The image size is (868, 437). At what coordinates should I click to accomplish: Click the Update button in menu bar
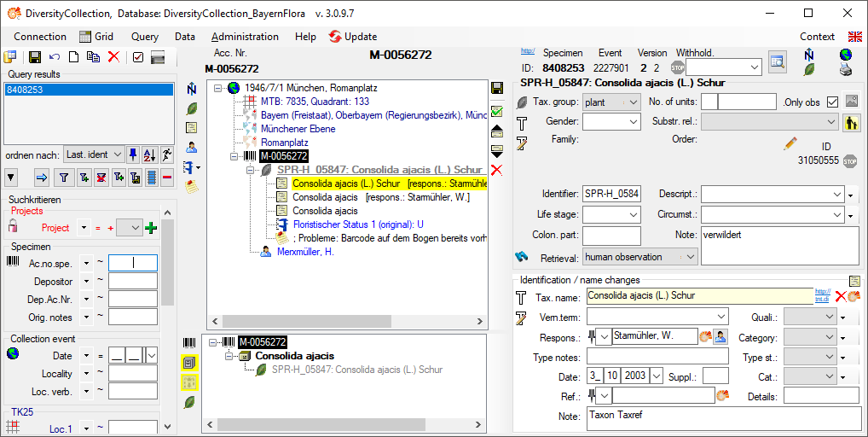pyautogui.click(x=353, y=37)
